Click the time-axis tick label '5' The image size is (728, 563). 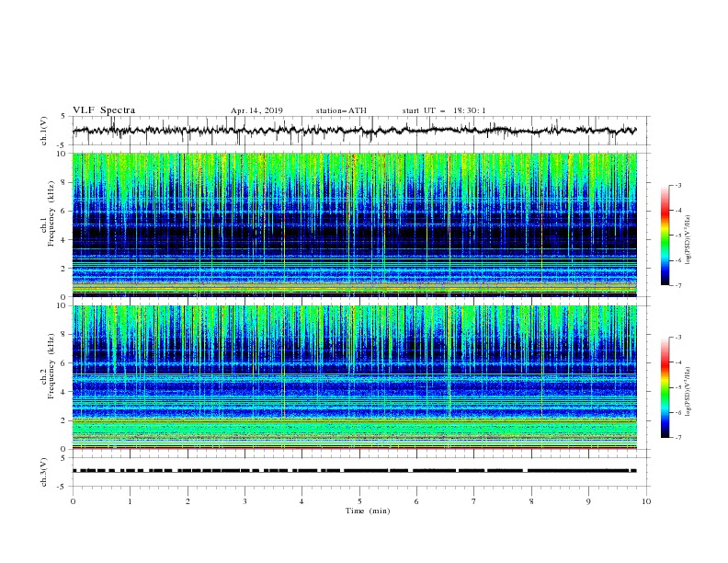[x=359, y=501]
